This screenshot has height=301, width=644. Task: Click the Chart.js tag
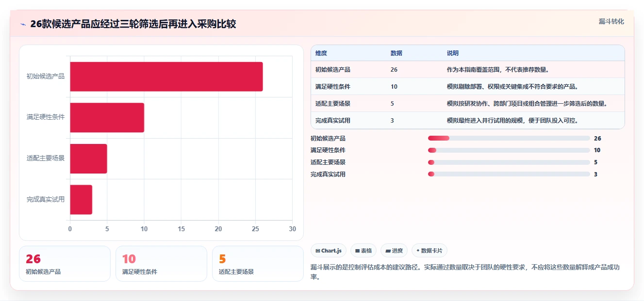coord(329,251)
